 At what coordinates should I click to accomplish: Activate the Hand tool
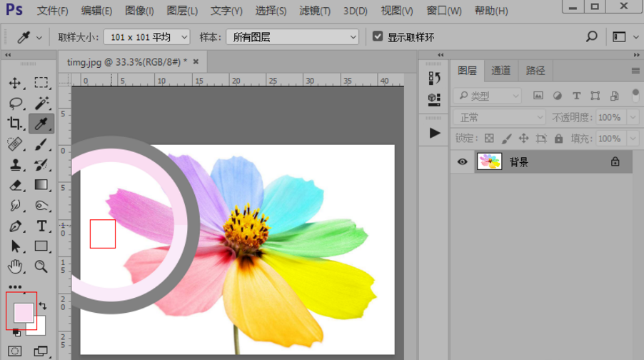point(15,267)
